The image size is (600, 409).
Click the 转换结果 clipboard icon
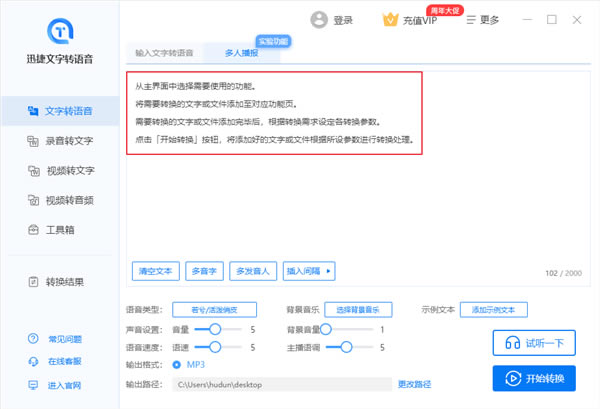tap(33, 282)
